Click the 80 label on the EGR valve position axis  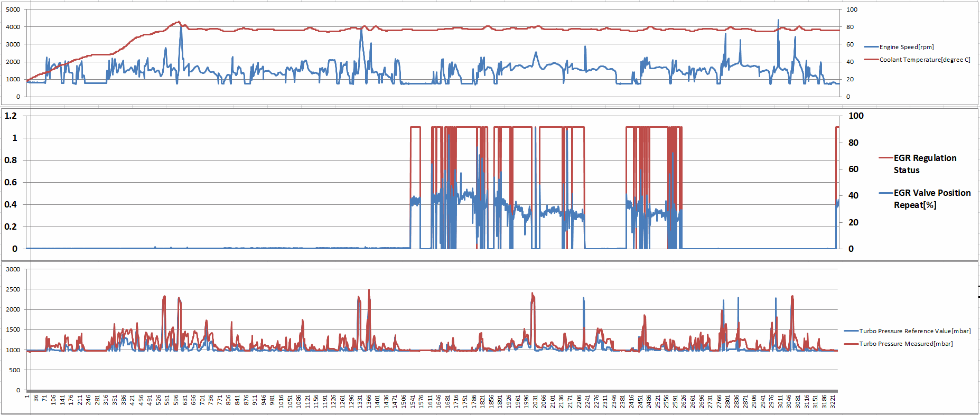pos(853,143)
